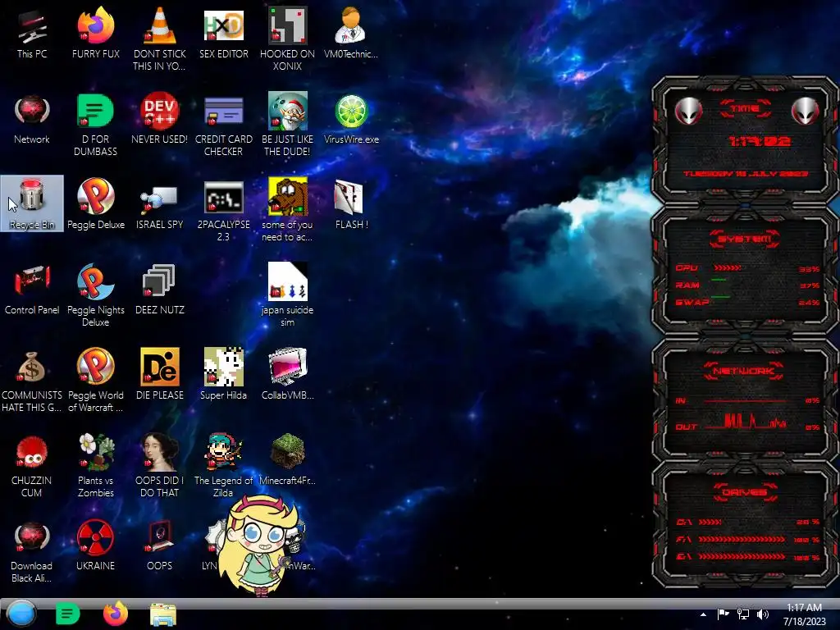Click the blonde cartoon girl desktop mascot

tap(261, 546)
